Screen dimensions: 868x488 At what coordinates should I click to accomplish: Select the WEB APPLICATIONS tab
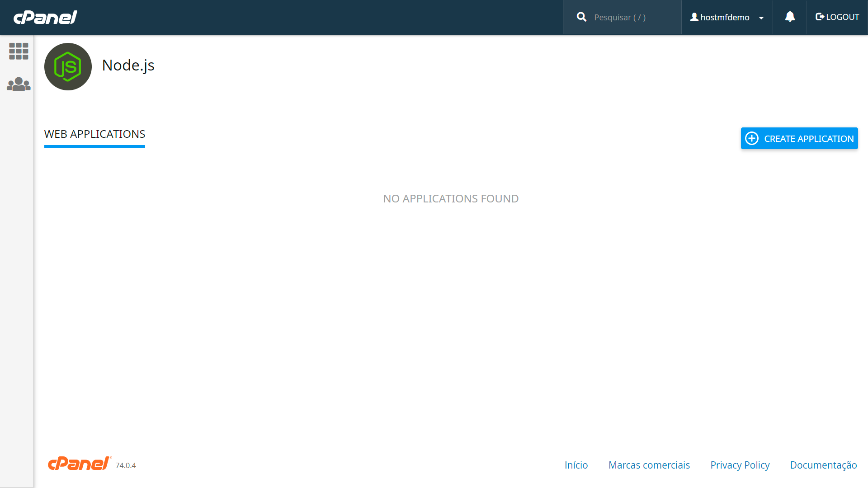pyautogui.click(x=94, y=135)
